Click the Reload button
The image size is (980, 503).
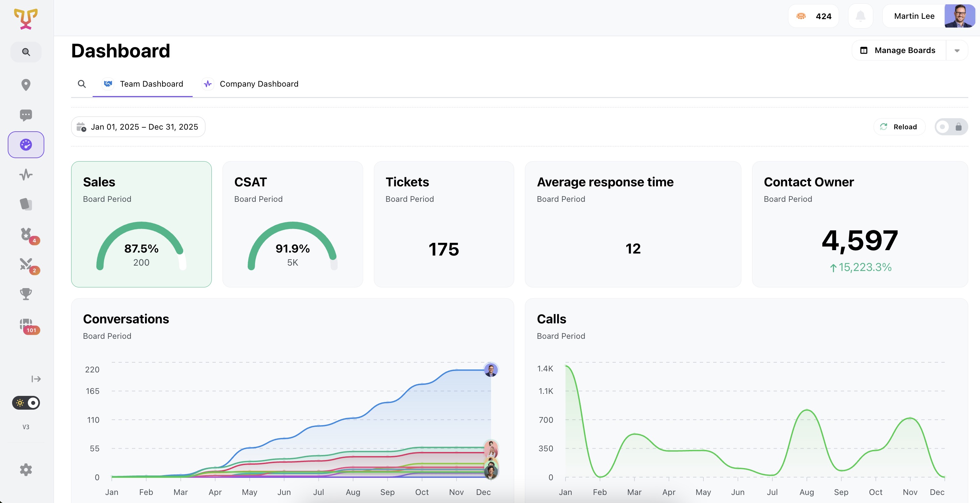click(x=899, y=127)
